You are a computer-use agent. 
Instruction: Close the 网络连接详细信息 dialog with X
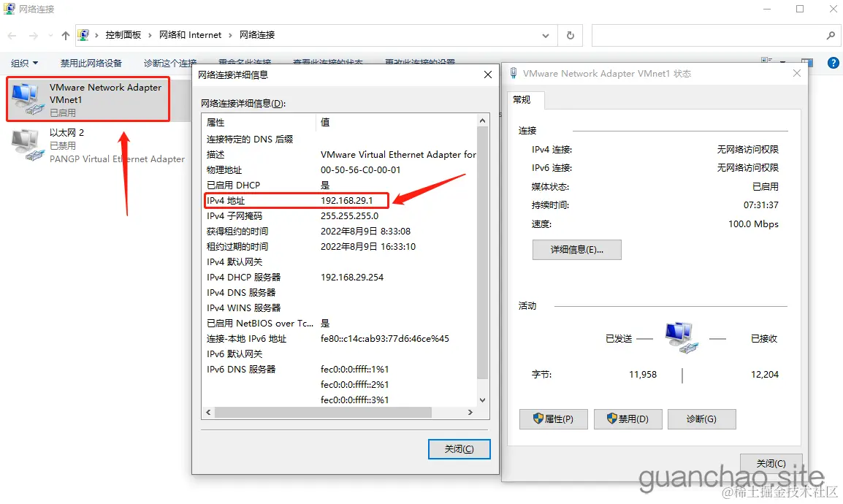487,75
